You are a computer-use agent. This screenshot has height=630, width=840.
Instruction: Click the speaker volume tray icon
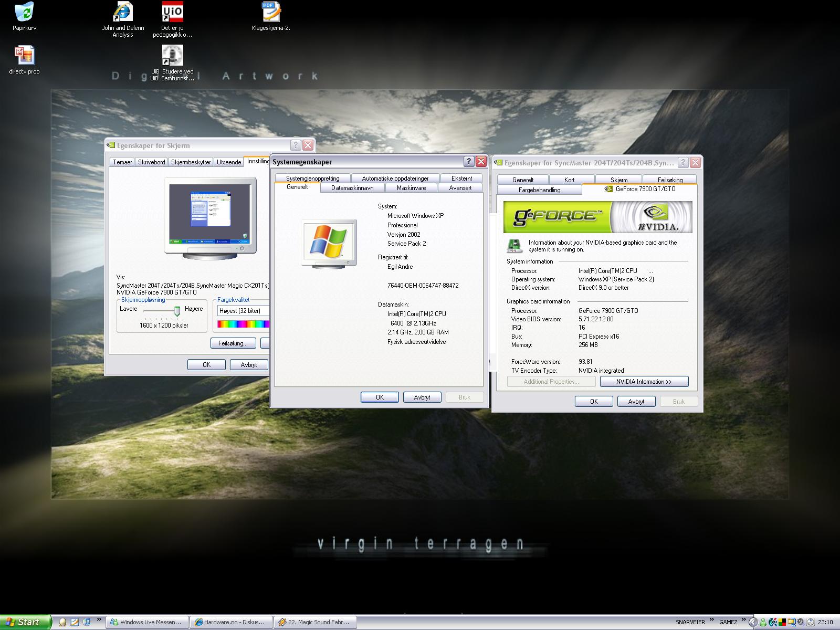click(801, 622)
